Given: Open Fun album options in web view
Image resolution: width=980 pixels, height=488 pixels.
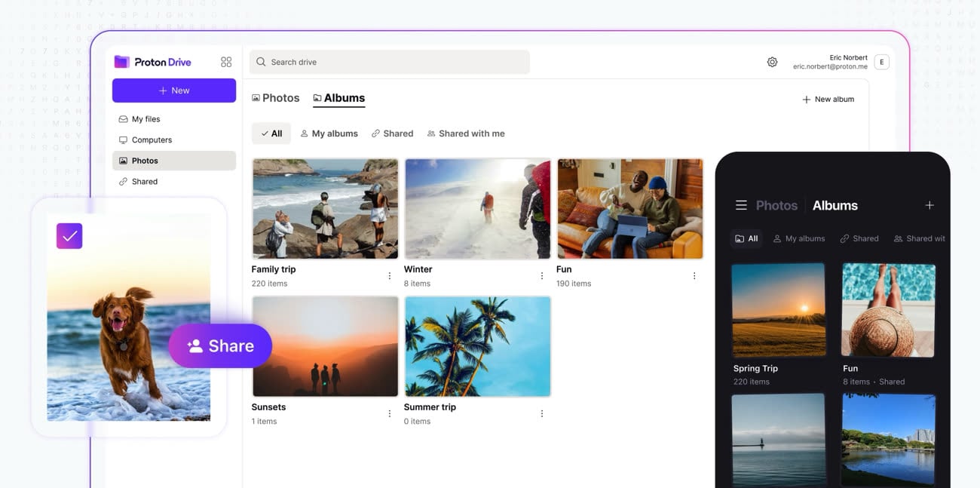Looking at the screenshot, I should 694,276.
